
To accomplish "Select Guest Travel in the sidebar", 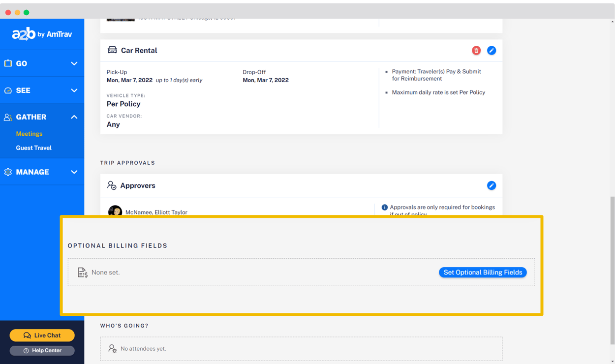I will click(x=33, y=148).
